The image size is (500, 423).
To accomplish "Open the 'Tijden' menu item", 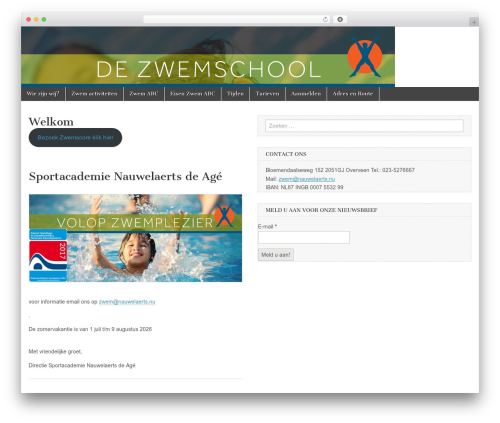I will point(235,94).
